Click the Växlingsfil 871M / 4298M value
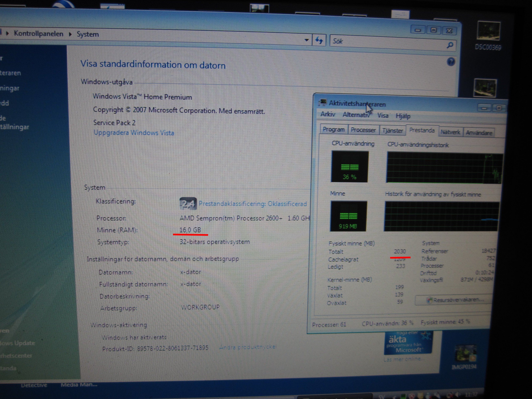The width and height of the screenshot is (532, 399). [x=477, y=280]
